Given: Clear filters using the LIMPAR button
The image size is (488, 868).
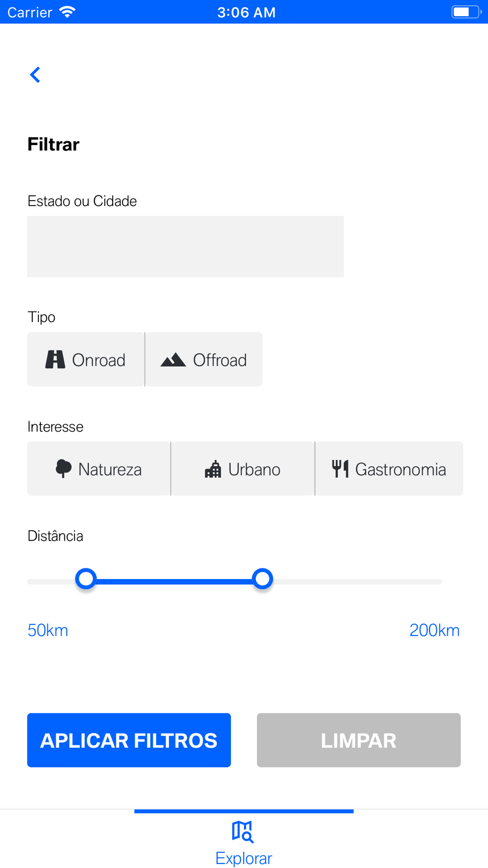Looking at the screenshot, I should (359, 740).
